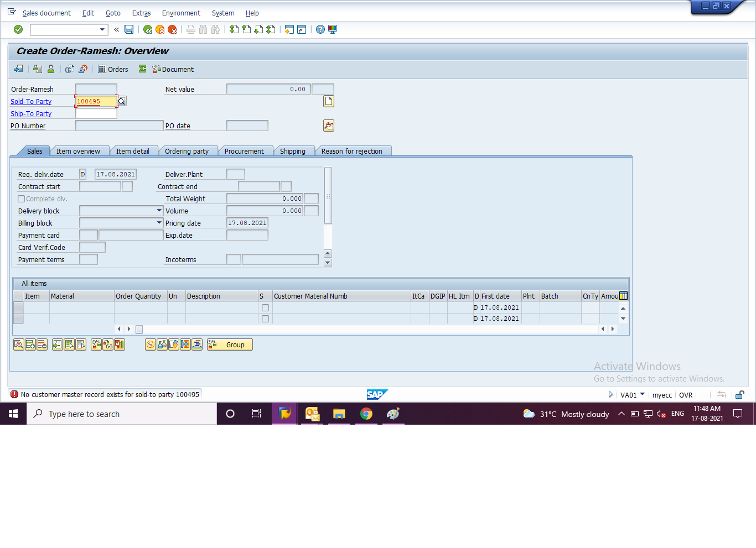Click the Sigma totals icon

(x=143, y=69)
